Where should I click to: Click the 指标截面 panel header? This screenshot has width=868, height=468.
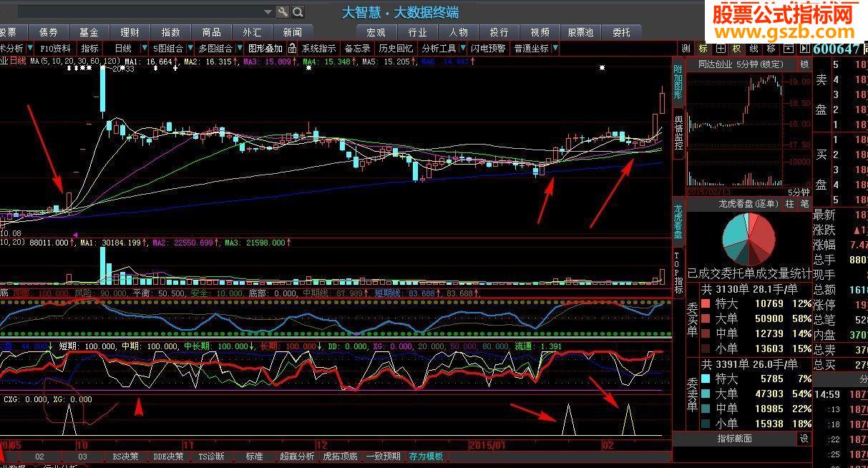pos(736,438)
